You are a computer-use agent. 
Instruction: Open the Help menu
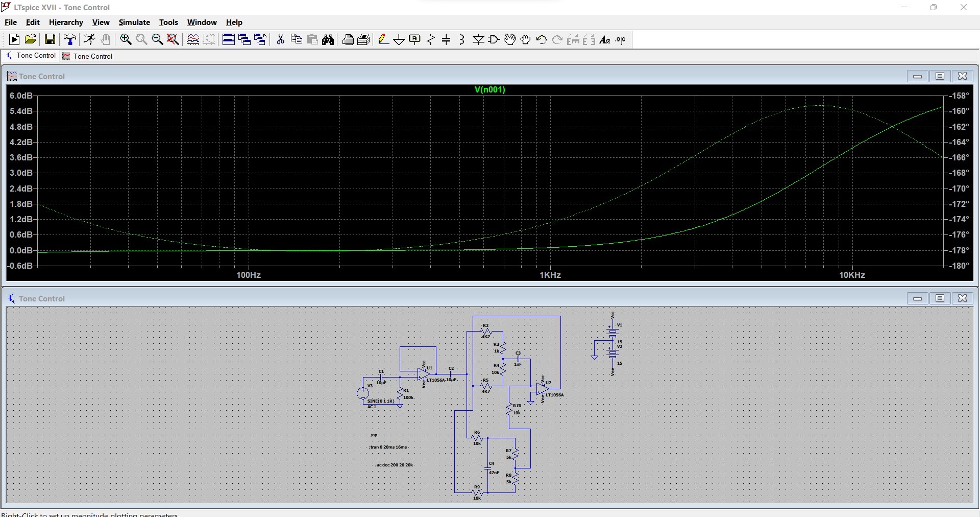[x=234, y=22]
